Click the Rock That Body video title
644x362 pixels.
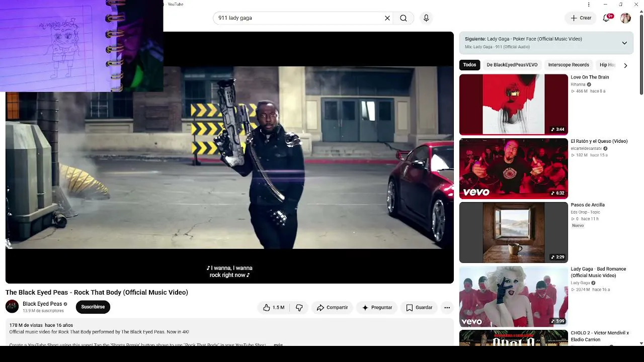click(97, 293)
